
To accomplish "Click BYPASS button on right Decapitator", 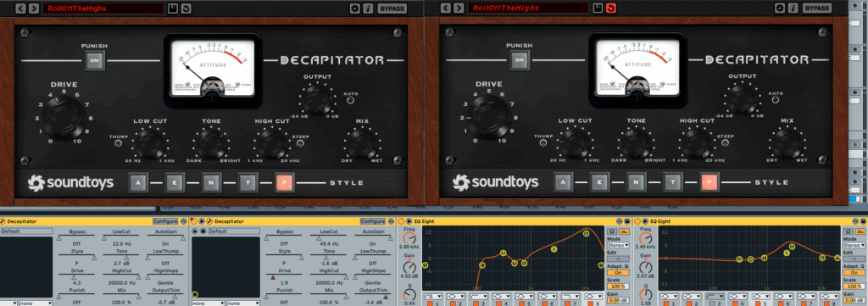I will point(817,8).
